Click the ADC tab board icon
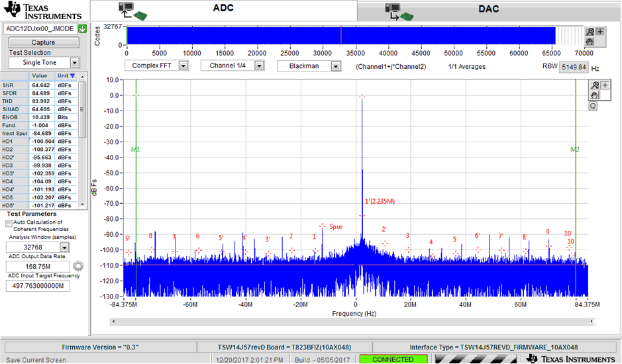Viewport: 622px width, 364px height. [133, 11]
